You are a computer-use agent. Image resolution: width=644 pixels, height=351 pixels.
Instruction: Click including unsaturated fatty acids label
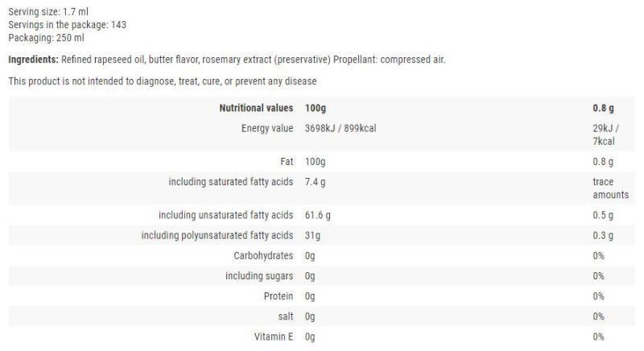pyautogui.click(x=226, y=215)
